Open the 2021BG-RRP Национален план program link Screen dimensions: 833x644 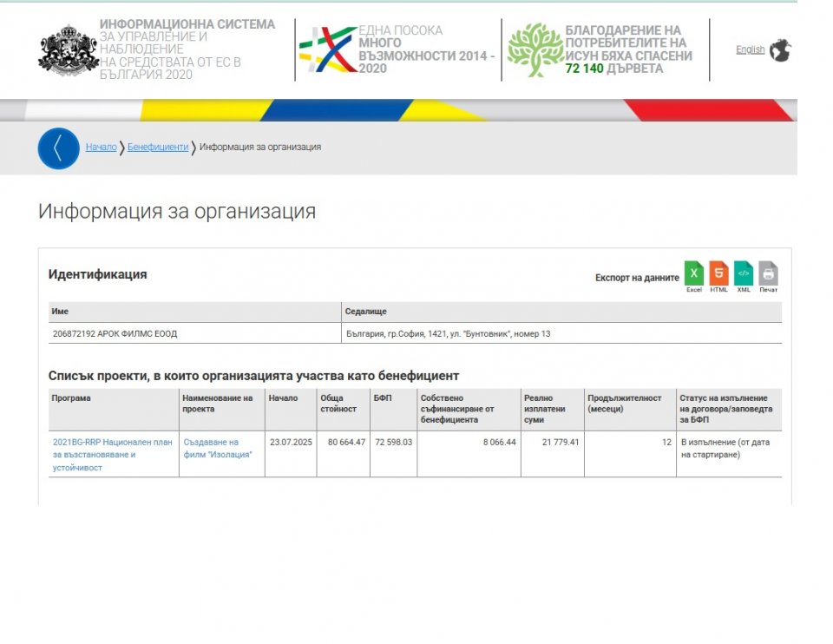tap(112, 455)
